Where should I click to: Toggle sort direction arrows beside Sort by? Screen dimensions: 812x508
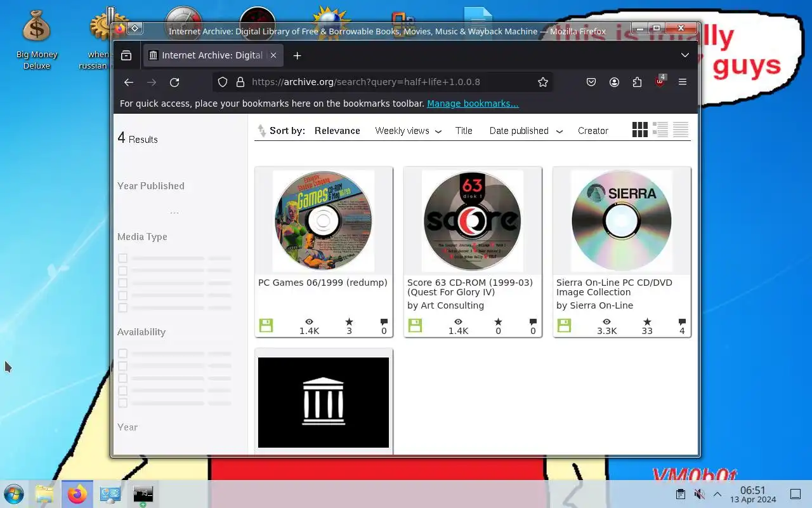(x=261, y=131)
